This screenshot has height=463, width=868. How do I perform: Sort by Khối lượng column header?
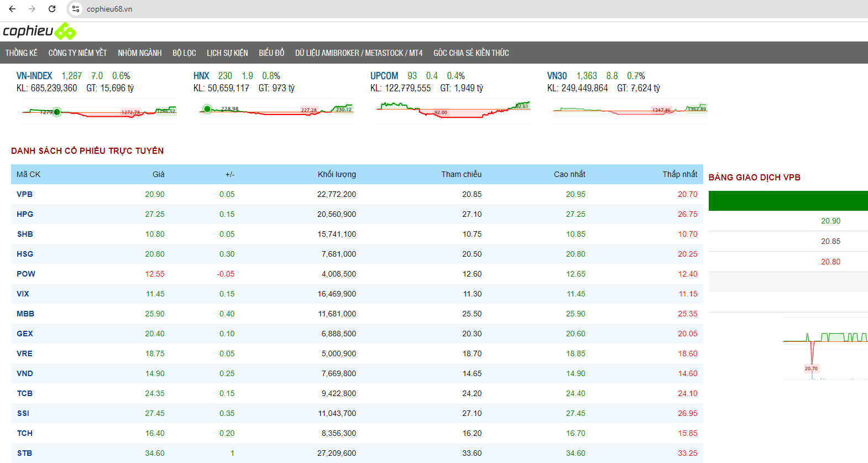[337, 174]
